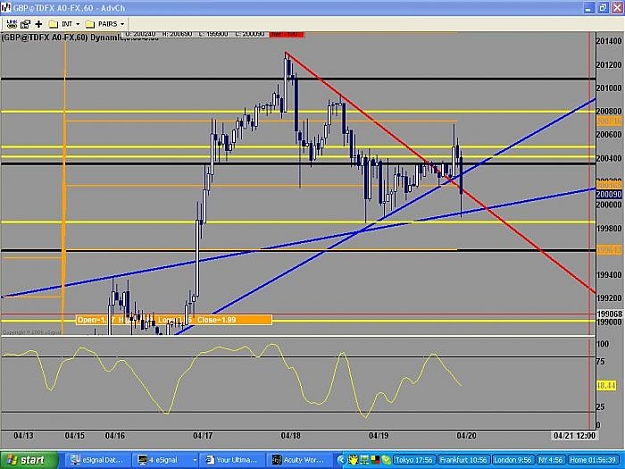Click the 200000 price axis label
The height and width of the screenshot is (469, 625).
(609, 205)
